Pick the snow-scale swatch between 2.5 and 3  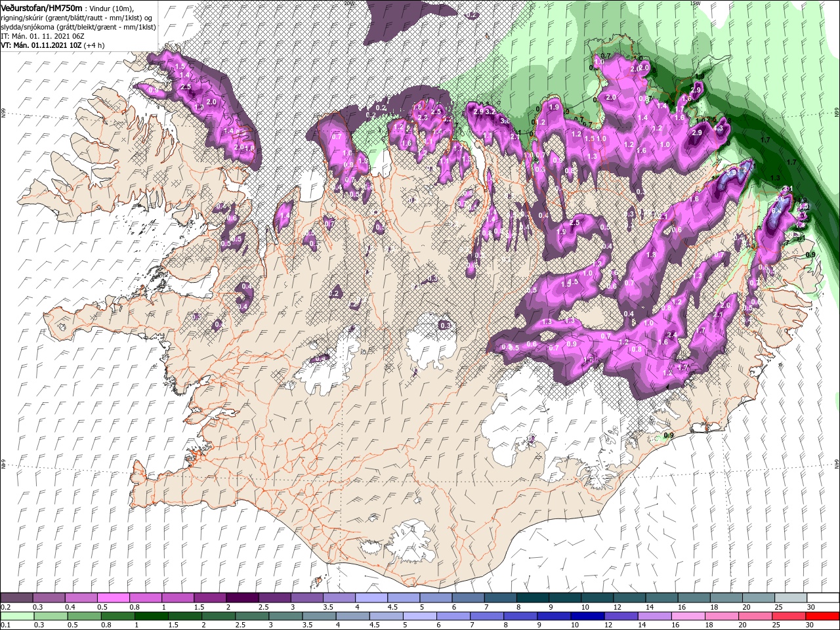[x=274, y=597]
